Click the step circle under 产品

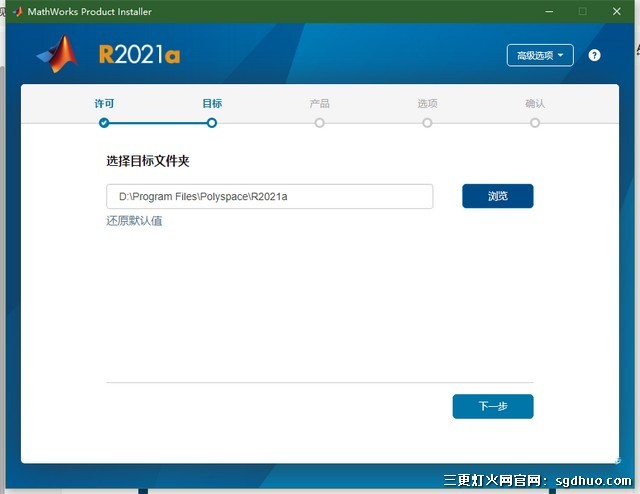pos(319,123)
